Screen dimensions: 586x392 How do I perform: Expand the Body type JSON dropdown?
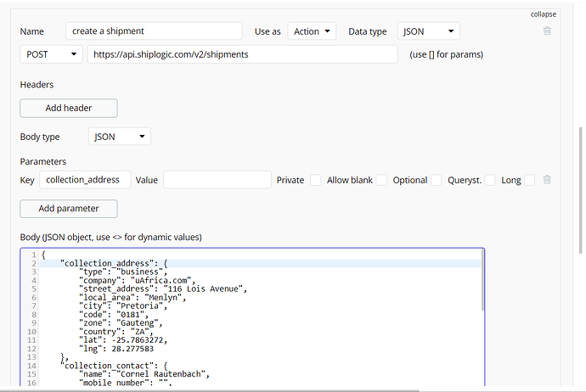119,136
